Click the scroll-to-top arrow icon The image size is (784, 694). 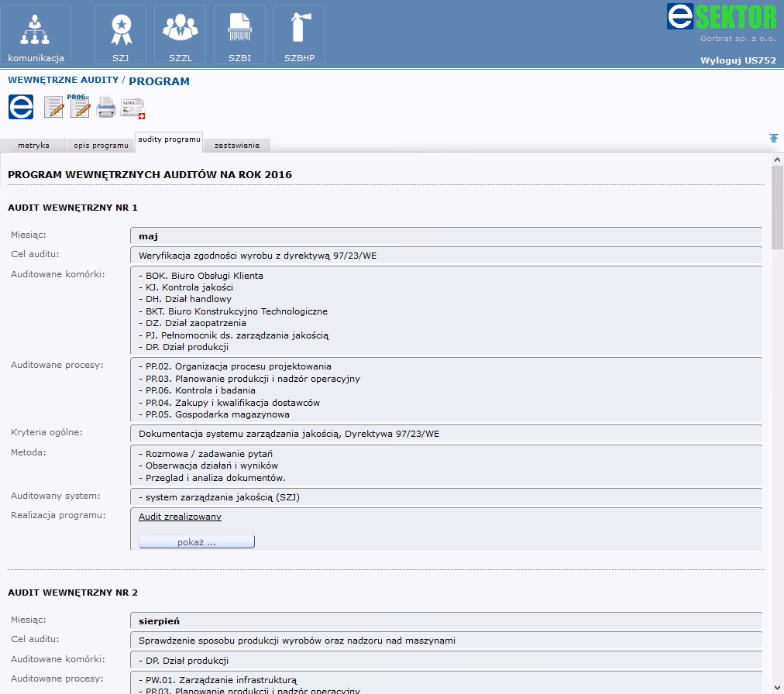(x=773, y=138)
